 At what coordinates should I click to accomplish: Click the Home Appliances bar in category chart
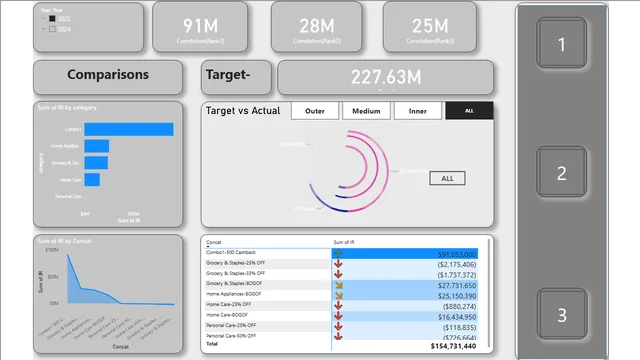point(97,146)
